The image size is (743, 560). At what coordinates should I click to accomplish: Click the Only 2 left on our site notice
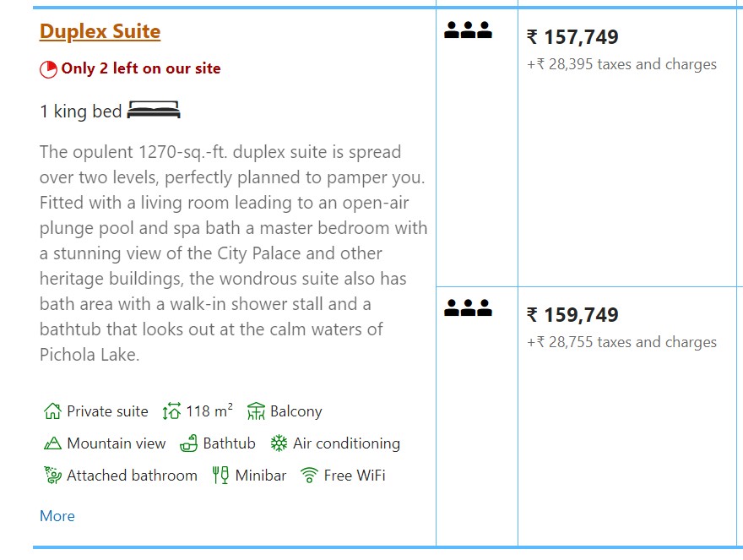(141, 69)
